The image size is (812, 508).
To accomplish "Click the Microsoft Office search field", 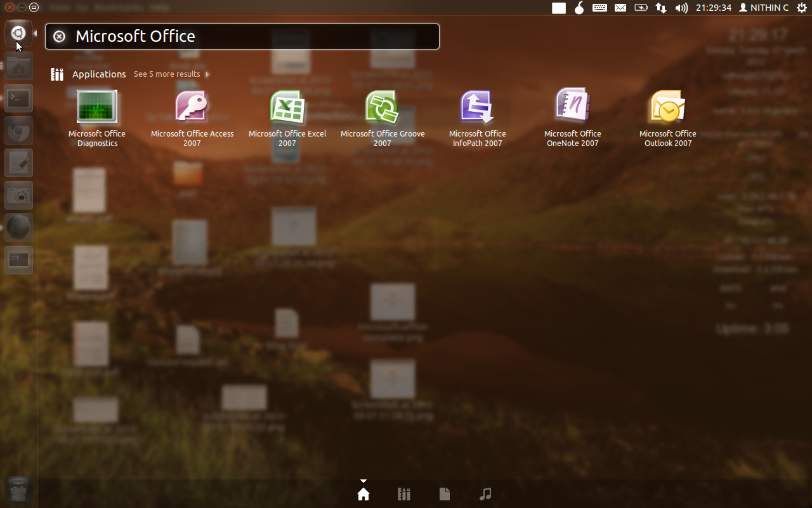I will tap(242, 36).
